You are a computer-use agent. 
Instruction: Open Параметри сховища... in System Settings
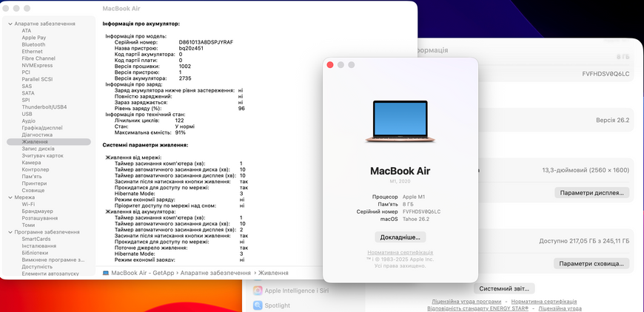[x=591, y=264]
